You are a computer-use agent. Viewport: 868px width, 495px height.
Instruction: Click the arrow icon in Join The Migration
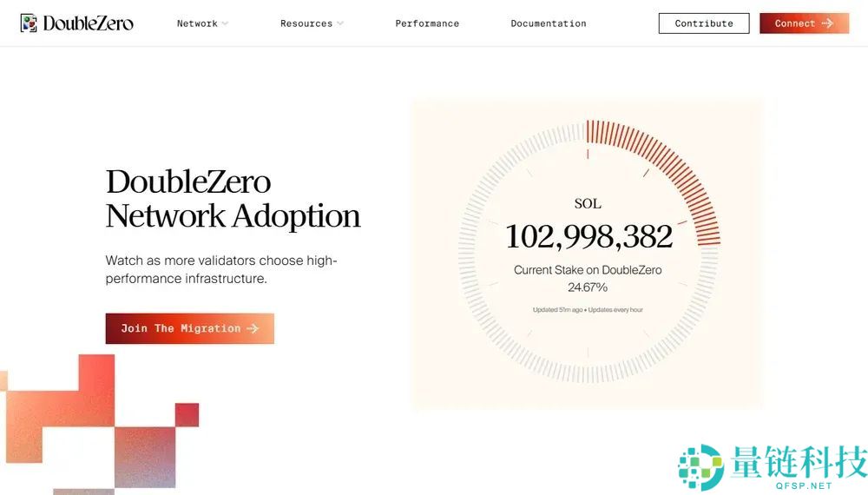[253, 328]
